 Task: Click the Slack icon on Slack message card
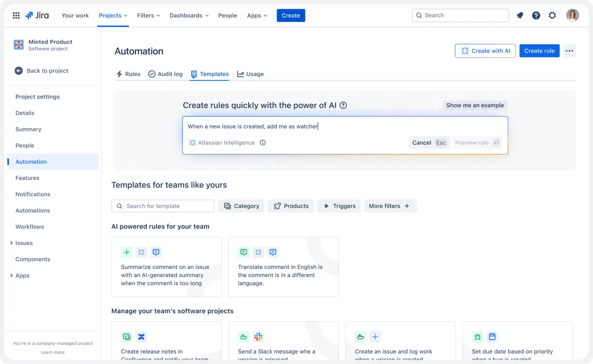[x=258, y=337]
